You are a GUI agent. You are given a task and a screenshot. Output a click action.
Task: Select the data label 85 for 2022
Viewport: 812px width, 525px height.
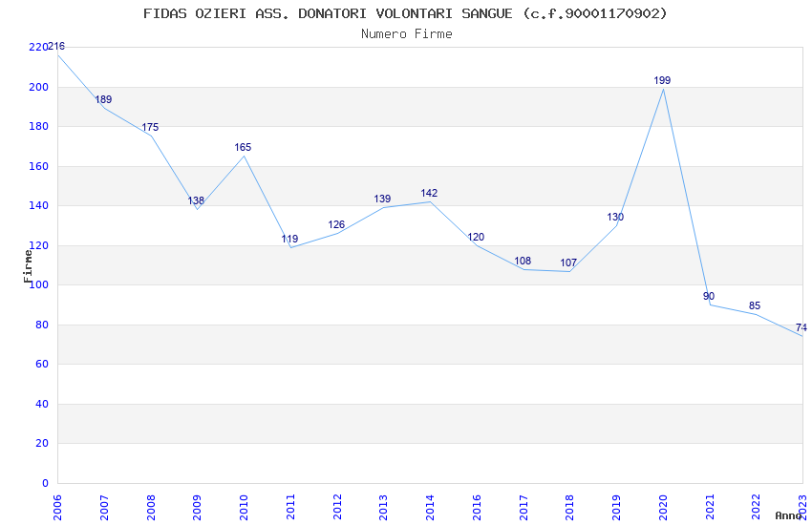point(755,305)
